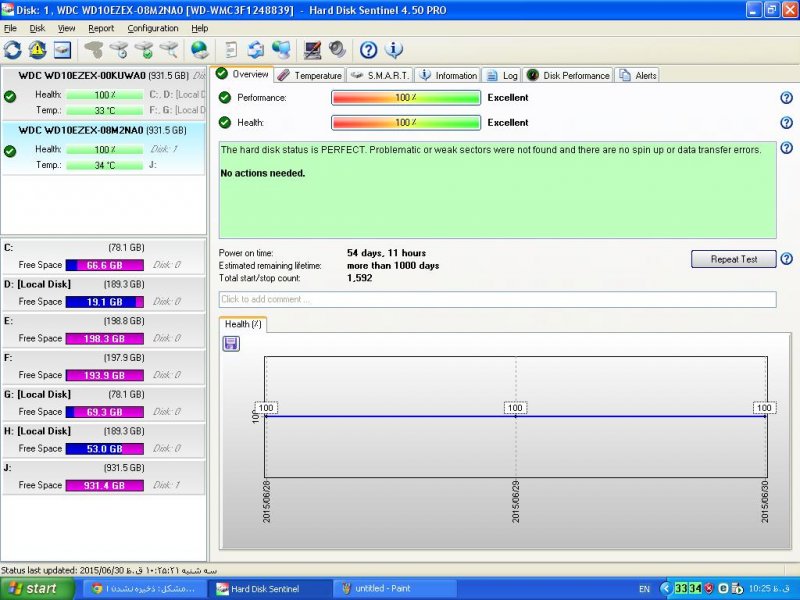Screen dimensions: 800x600
Task: Click the Refresh toolbar icon
Action: 13,50
